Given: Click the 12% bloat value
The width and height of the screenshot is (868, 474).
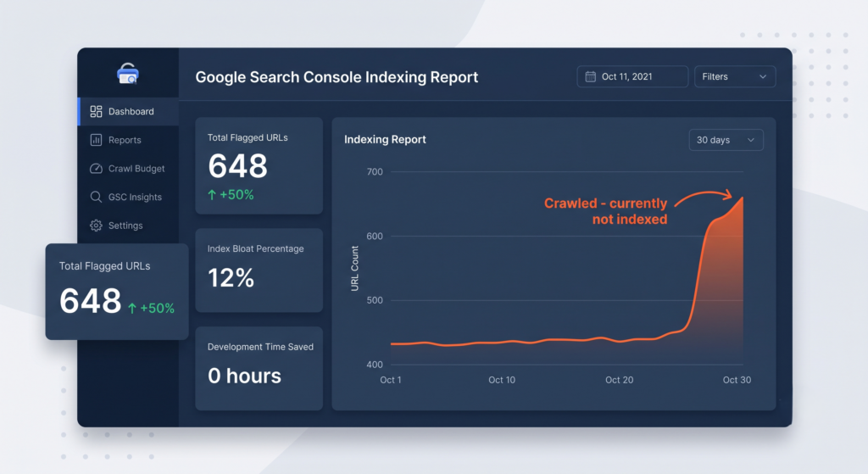Looking at the screenshot, I should (x=231, y=277).
